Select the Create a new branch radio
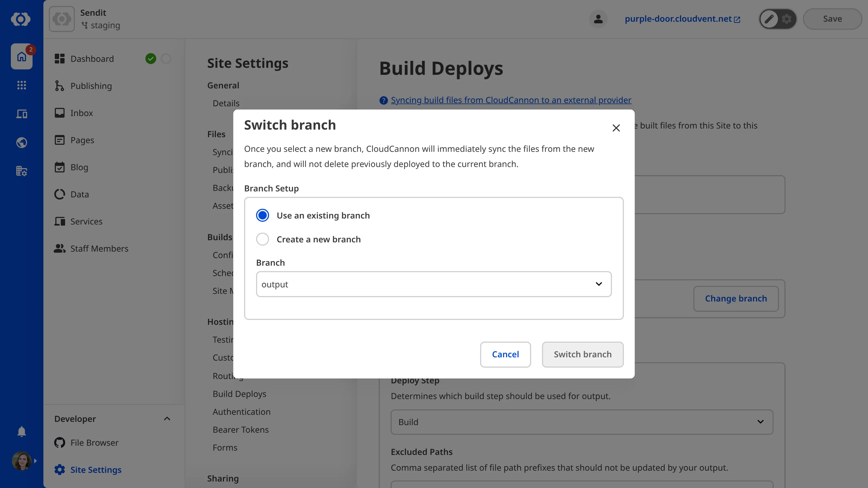This screenshot has height=488, width=868. point(263,239)
